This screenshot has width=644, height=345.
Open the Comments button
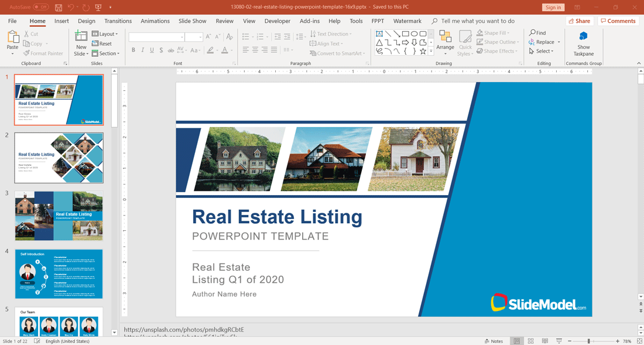tap(619, 21)
